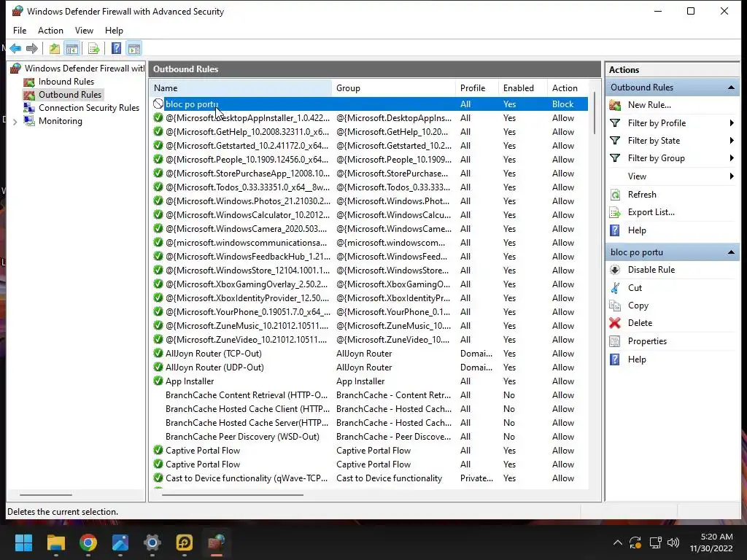The height and width of the screenshot is (560, 747).
Task: Click the Monitoring tree icon
Action: [x=29, y=121]
